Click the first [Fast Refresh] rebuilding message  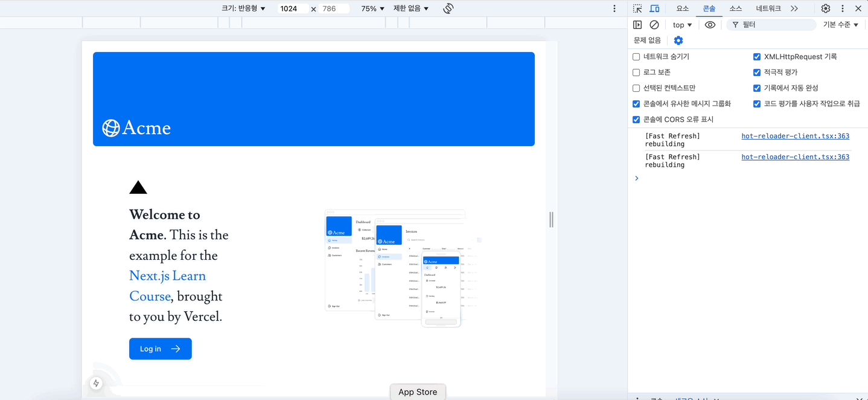click(672, 140)
